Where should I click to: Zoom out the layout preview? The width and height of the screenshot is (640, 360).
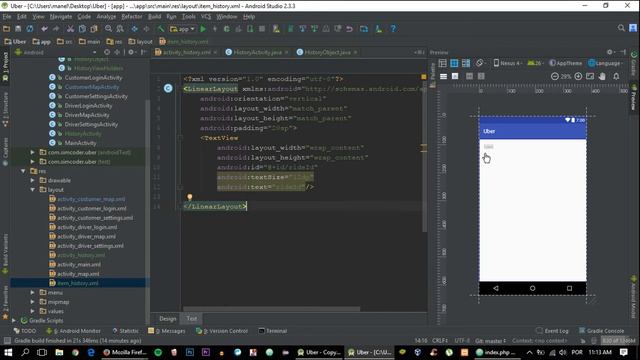point(554,76)
